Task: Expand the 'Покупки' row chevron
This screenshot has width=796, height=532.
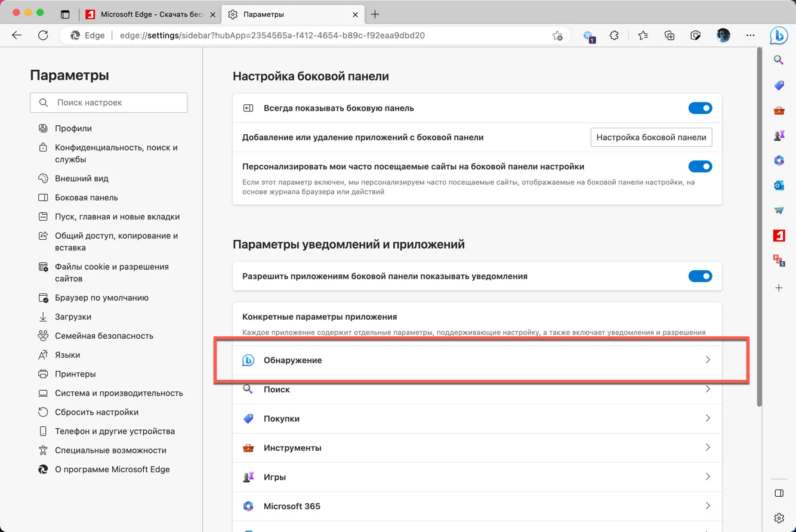Action: coord(708,419)
